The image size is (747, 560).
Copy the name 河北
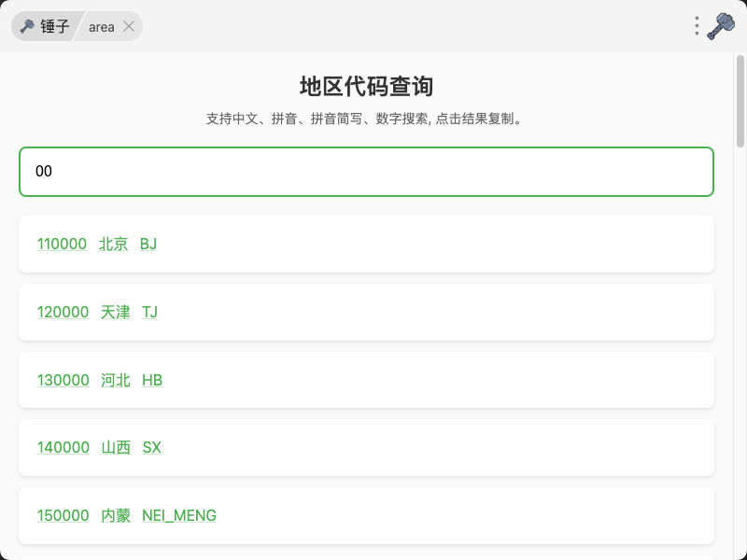[116, 380]
